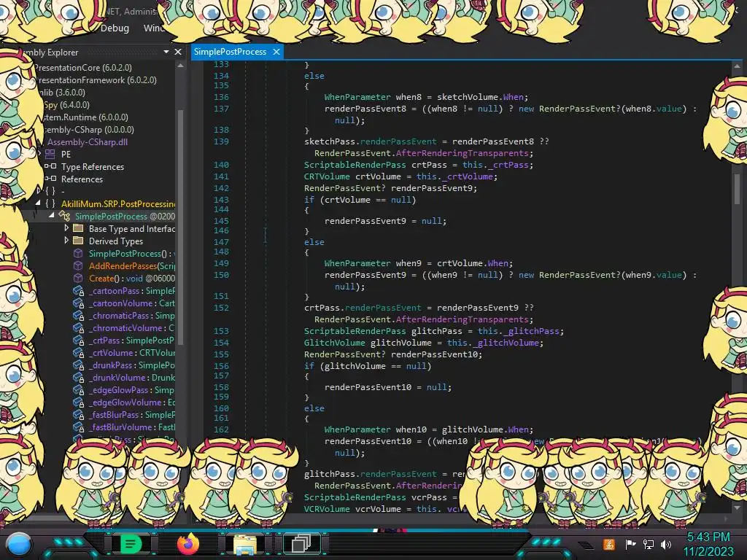Image resolution: width=747 pixels, height=560 pixels.
Task: Expand the '-' namespace node
Action: click(39, 191)
